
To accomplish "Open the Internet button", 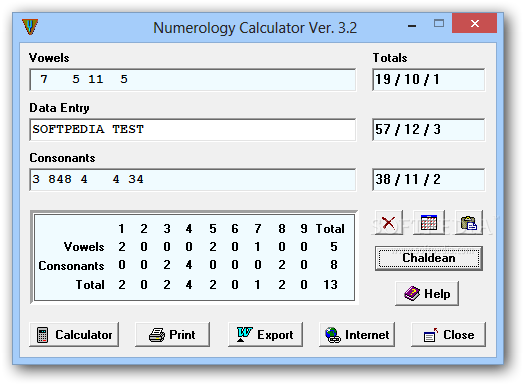I will [x=357, y=335].
